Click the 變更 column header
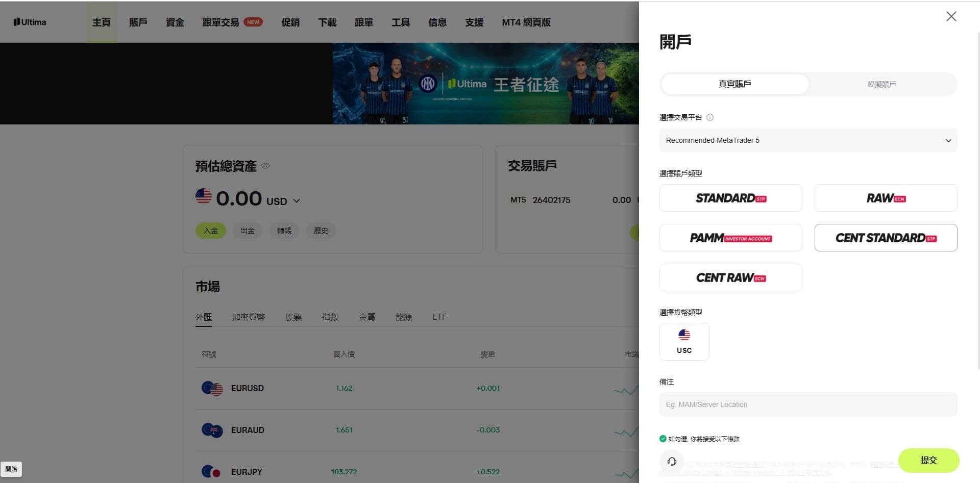The image size is (980, 483). tap(488, 354)
